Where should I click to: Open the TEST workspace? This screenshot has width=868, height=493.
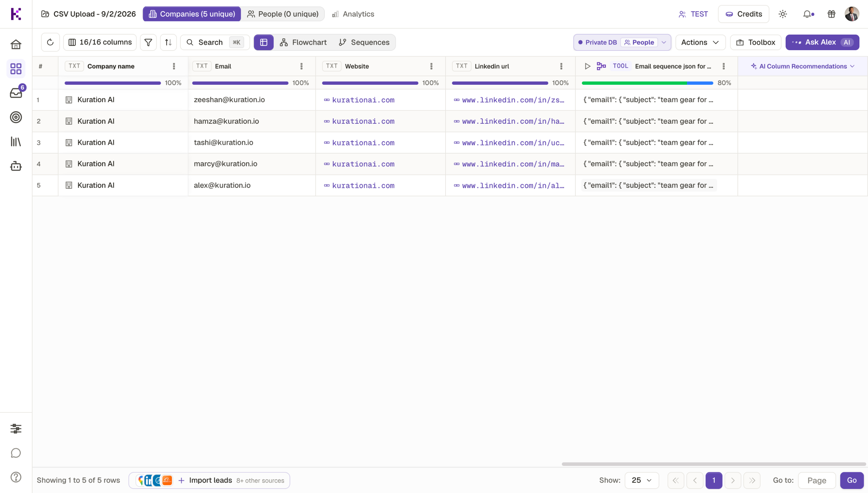pyautogui.click(x=693, y=14)
